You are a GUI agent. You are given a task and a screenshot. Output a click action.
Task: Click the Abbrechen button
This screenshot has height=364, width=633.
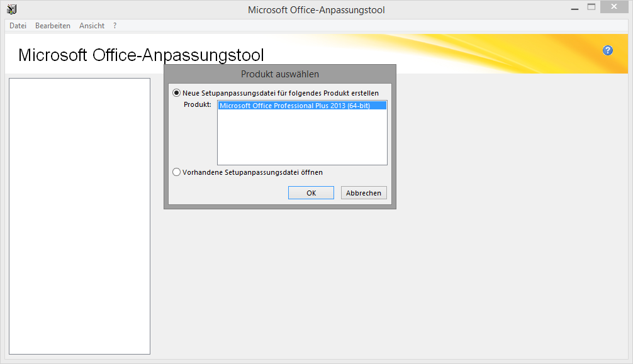pyautogui.click(x=364, y=193)
